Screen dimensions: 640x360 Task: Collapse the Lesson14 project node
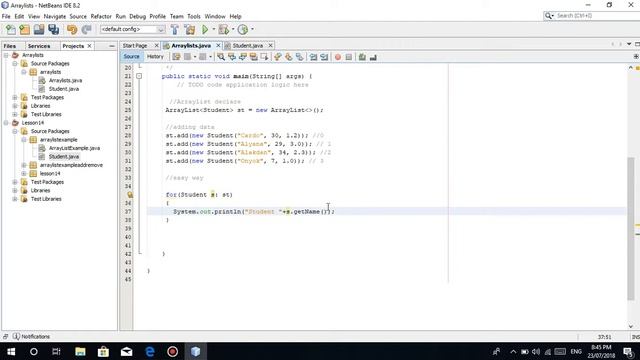[6, 123]
